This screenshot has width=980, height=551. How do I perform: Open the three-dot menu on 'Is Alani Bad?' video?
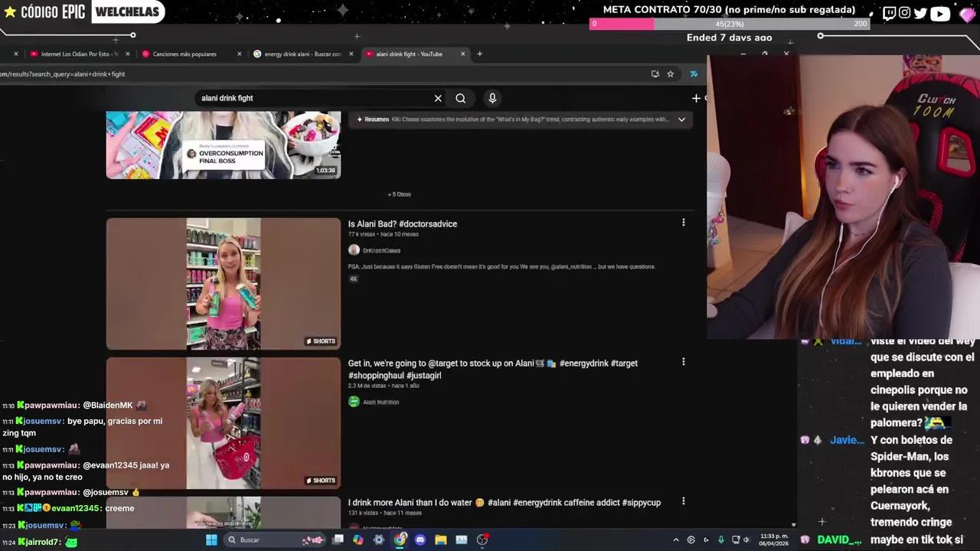[683, 222]
